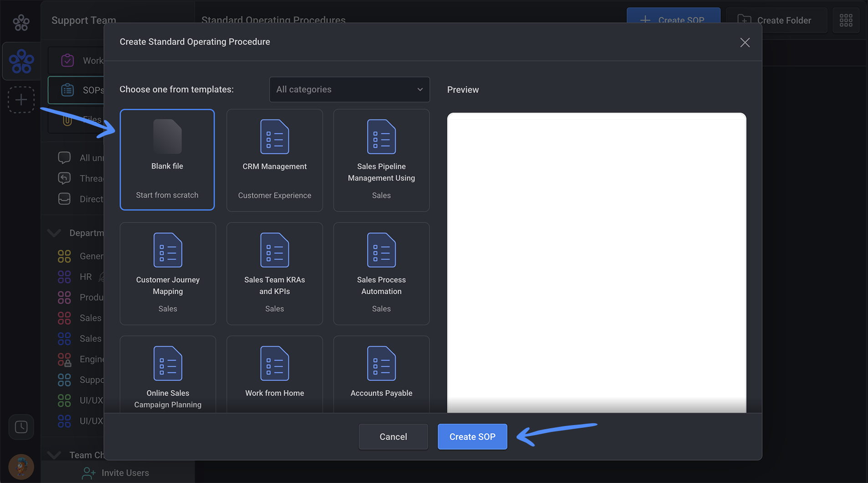Choose Sales Team KRAs and KPIs template
The width and height of the screenshot is (868, 483).
point(275,274)
